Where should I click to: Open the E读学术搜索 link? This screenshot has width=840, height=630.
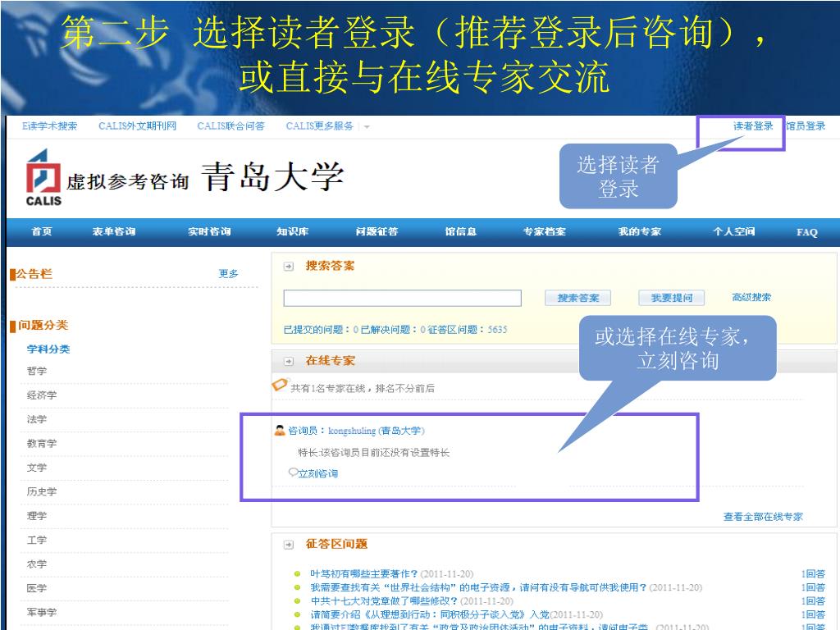[49, 126]
